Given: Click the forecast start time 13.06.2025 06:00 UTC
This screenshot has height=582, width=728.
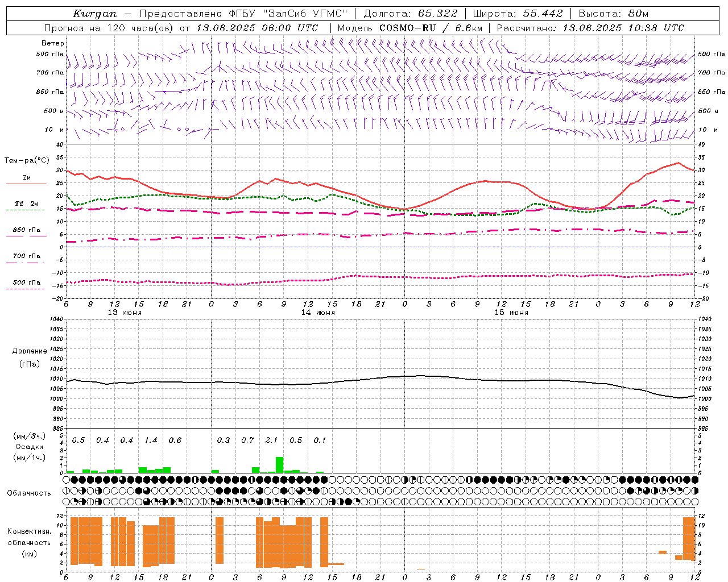Looking at the screenshot, I should pyautogui.click(x=257, y=28).
